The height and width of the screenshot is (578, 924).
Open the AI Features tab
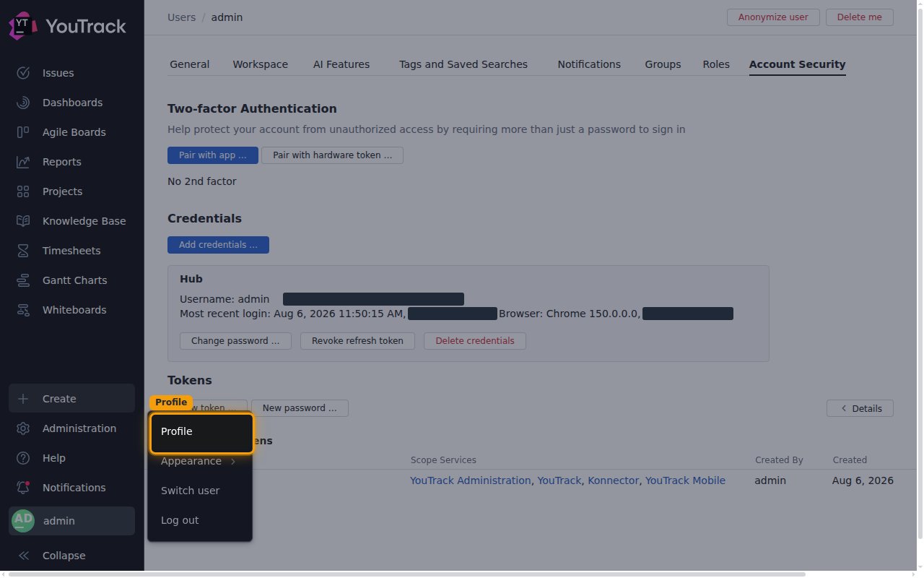coord(341,64)
